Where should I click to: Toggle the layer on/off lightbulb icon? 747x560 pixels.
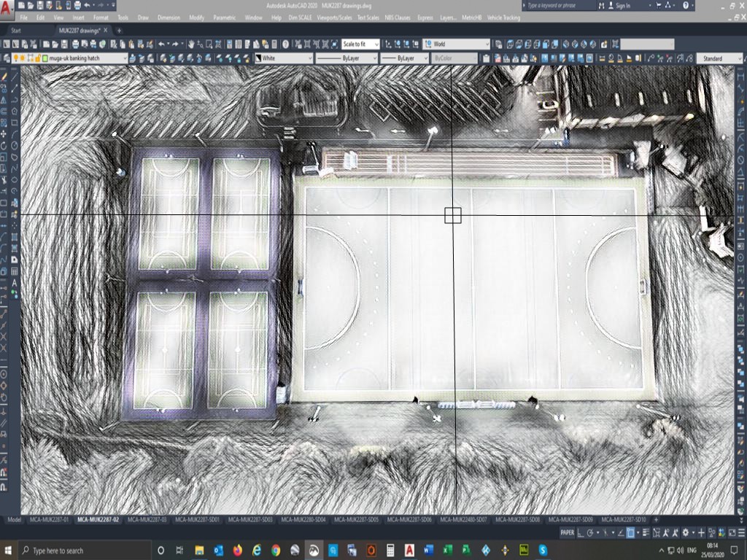(x=16, y=58)
